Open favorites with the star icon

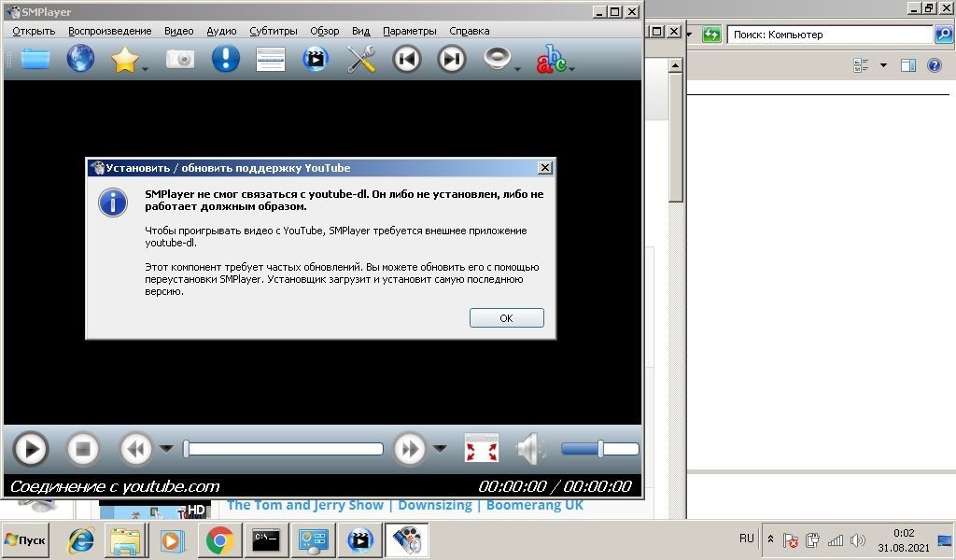click(x=124, y=60)
